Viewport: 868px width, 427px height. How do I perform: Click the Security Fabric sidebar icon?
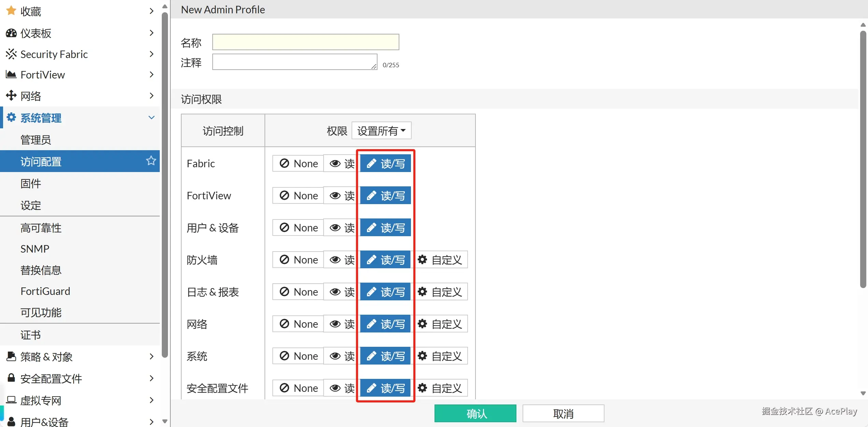tap(11, 54)
